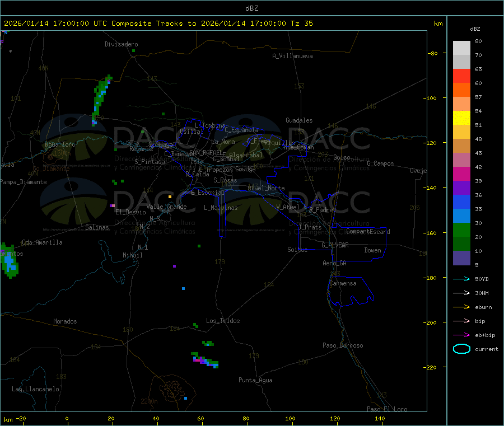Click the Carmensa label
This screenshot has height=426, width=504.
point(343,283)
